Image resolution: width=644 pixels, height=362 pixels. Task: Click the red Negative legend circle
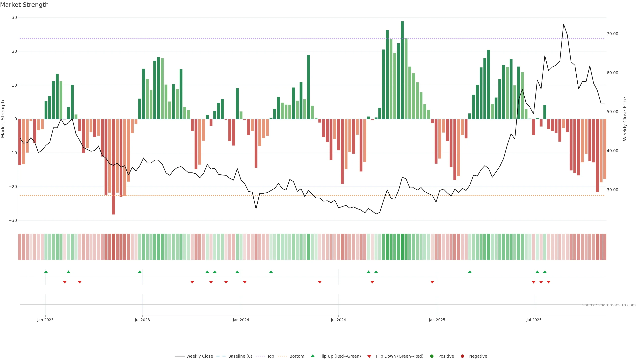[462, 356]
